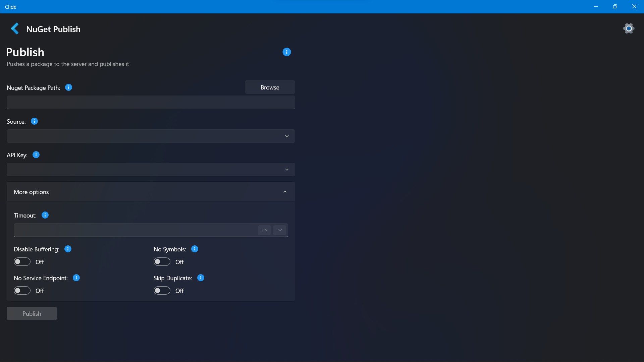Image resolution: width=644 pixels, height=362 pixels.
Task: Click the back arrow beside NuGet Publish
Action: click(15, 29)
